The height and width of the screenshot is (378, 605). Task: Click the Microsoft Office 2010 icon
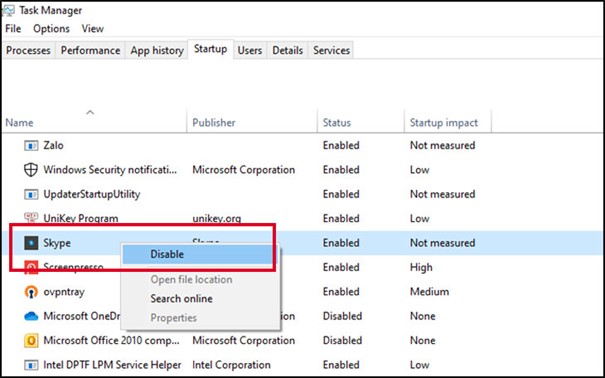pyautogui.click(x=31, y=341)
